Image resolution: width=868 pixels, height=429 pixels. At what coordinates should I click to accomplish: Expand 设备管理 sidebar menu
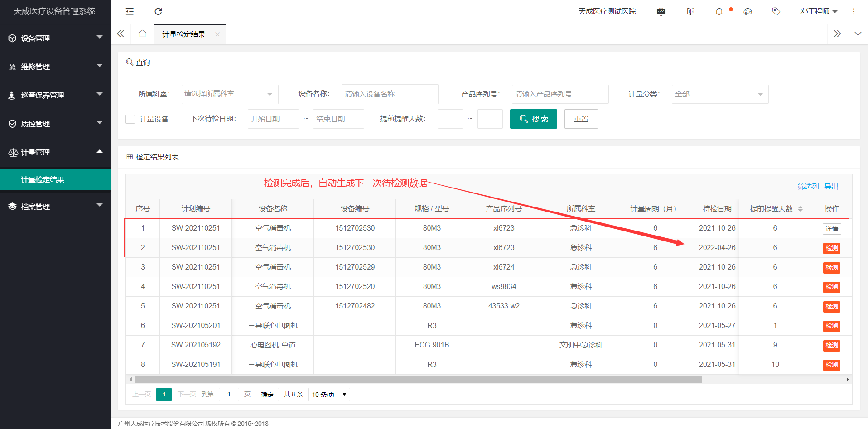click(x=55, y=38)
